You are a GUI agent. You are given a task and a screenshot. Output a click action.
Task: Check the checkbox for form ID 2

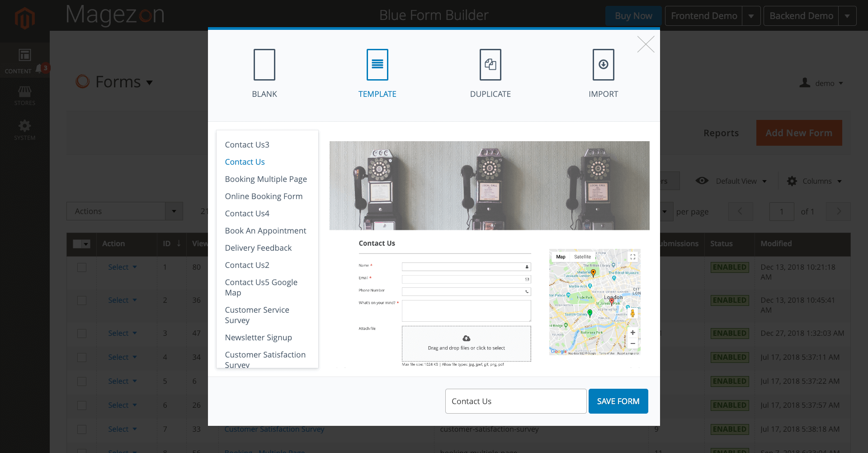point(82,300)
